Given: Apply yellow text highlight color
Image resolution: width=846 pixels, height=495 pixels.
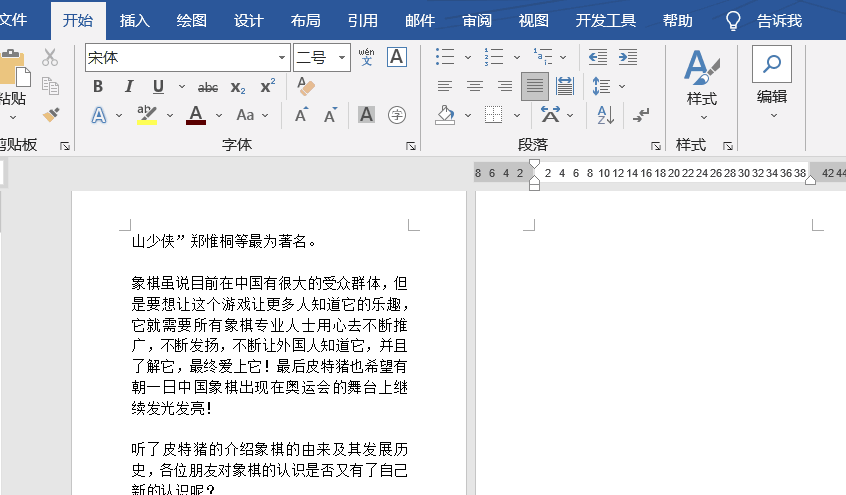Looking at the screenshot, I should pos(147,115).
